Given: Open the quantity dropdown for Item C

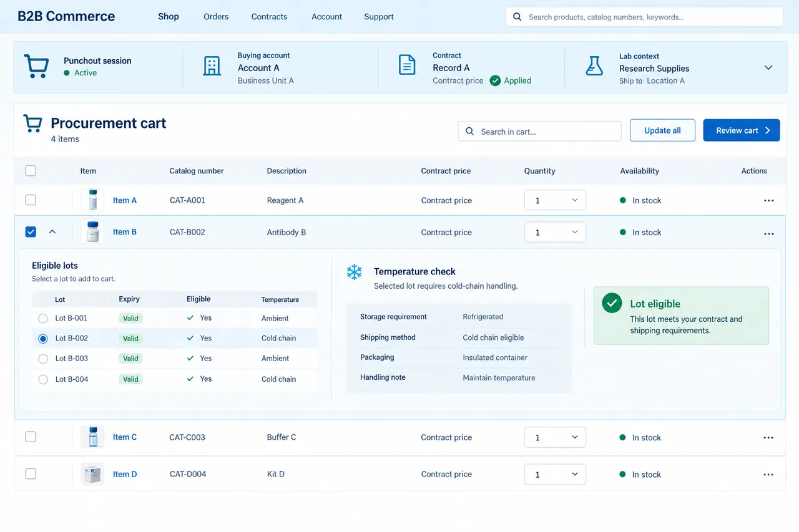Looking at the screenshot, I should point(555,437).
